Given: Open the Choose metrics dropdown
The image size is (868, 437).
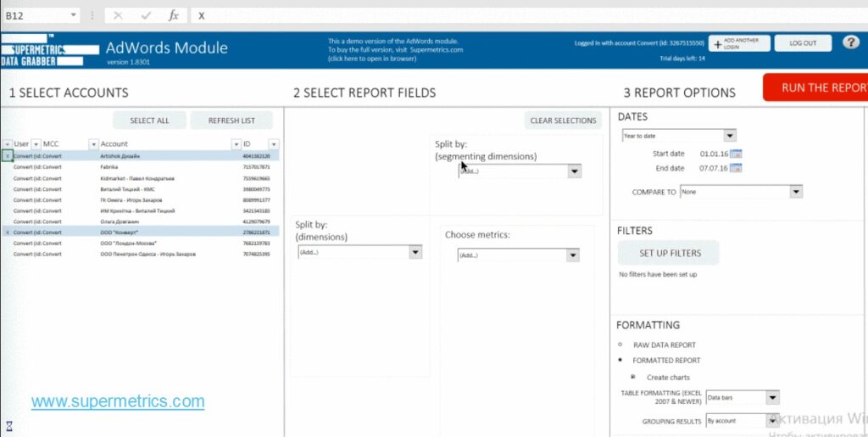Looking at the screenshot, I should click(573, 255).
